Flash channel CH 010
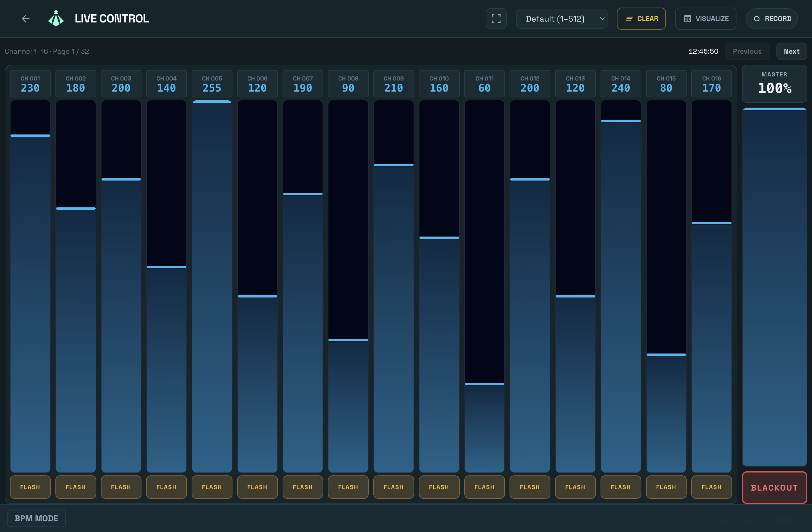This screenshot has height=532, width=812. (x=439, y=487)
